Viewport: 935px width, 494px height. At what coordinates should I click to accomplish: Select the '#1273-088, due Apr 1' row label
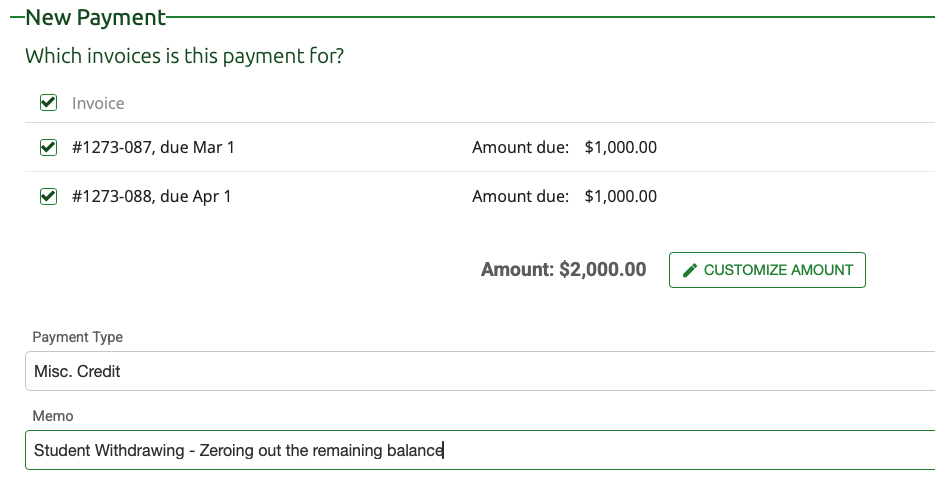151,197
